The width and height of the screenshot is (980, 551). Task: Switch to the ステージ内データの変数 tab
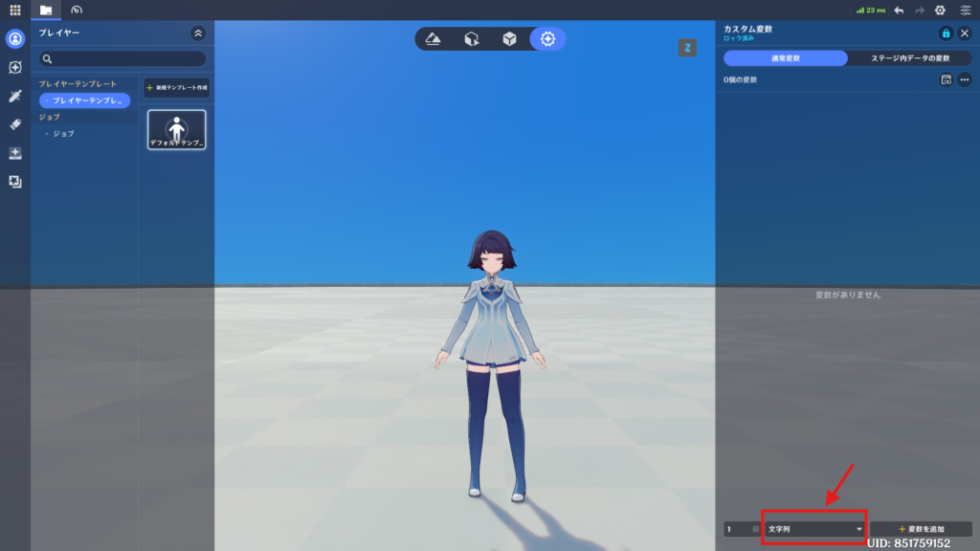[910, 58]
